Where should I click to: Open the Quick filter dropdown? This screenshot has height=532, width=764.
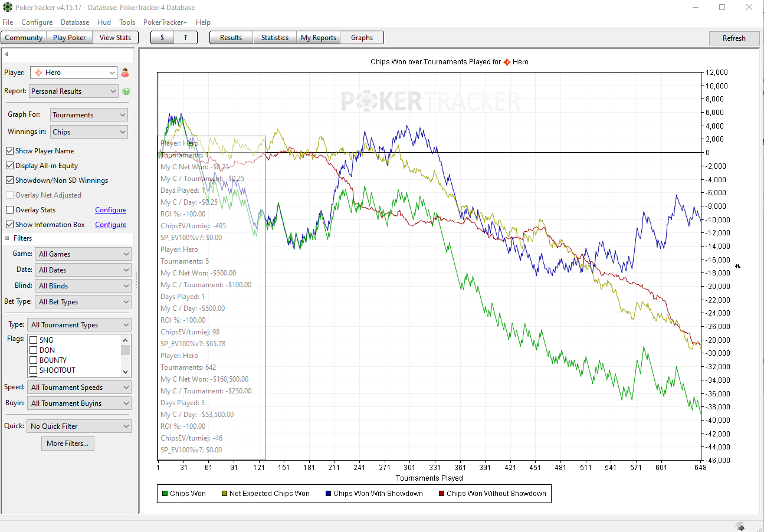[79, 426]
